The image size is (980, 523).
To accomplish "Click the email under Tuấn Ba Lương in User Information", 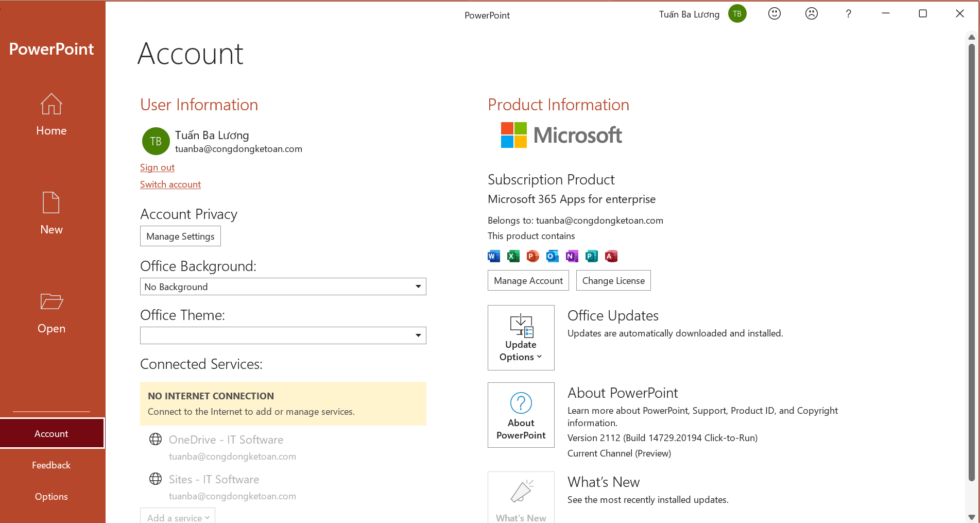I will click(x=238, y=149).
